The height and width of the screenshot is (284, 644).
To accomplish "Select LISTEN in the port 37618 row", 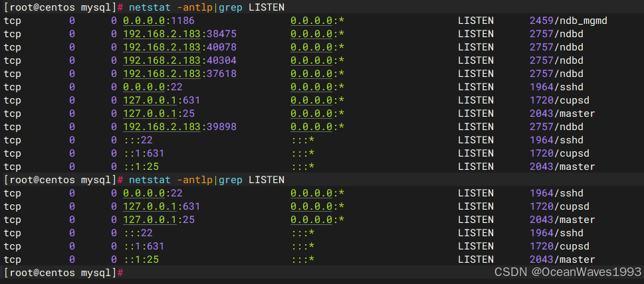I will 476,74.
